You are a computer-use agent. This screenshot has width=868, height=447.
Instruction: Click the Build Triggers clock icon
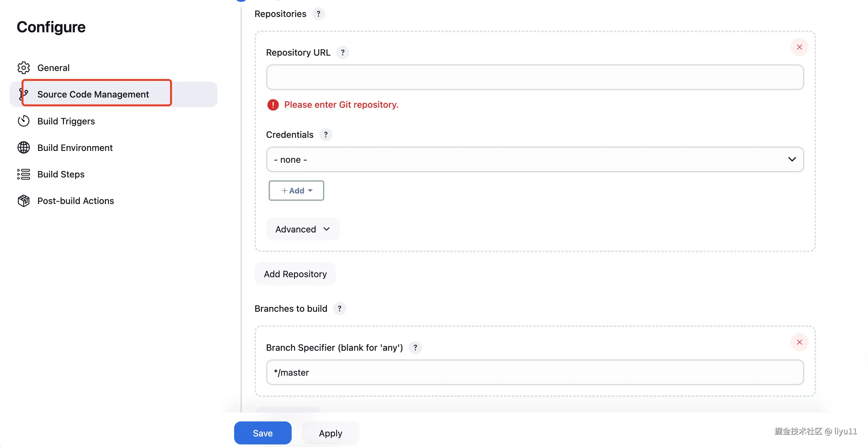pyautogui.click(x=24, y=121)
